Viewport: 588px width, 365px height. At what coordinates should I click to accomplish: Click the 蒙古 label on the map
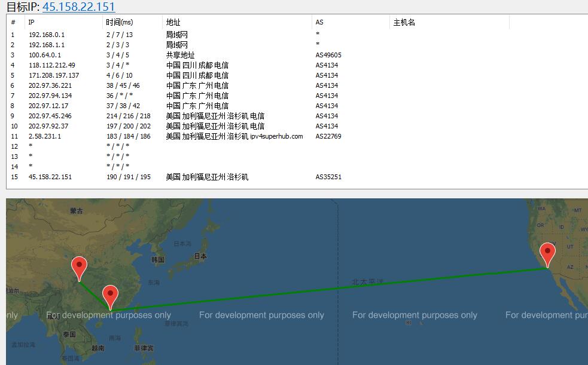(x=77, y=211)
